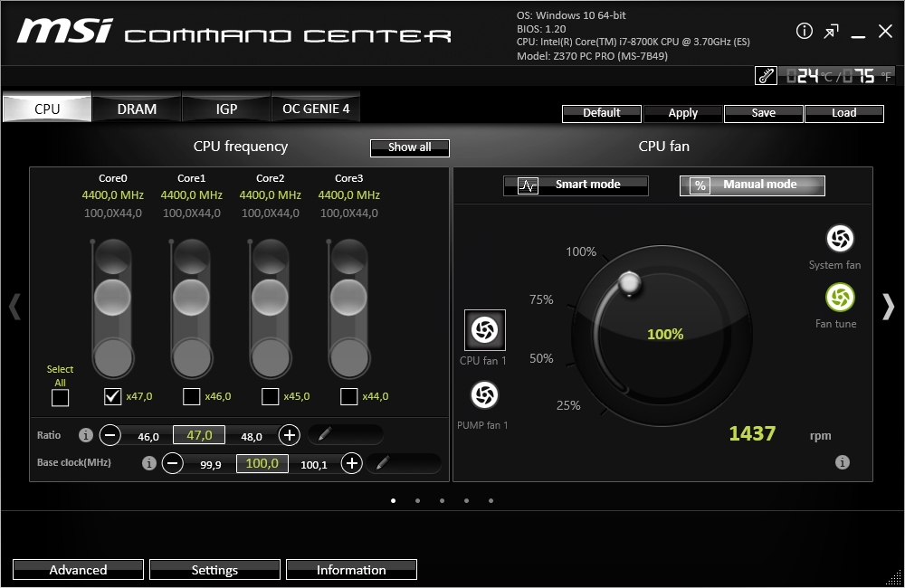Check the x45,0 Core2 checkbox
Viewport: 905px width, 588px height.
coord(270,396)
